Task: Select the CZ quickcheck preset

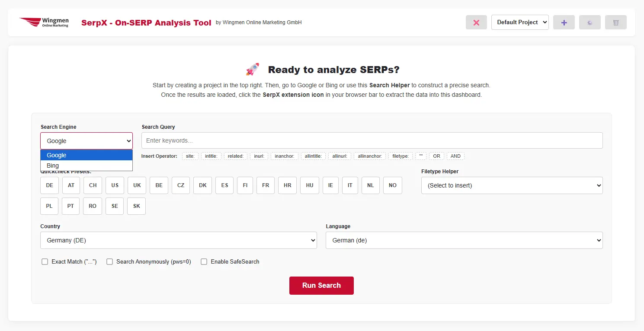Action: [x=181, y=185]
